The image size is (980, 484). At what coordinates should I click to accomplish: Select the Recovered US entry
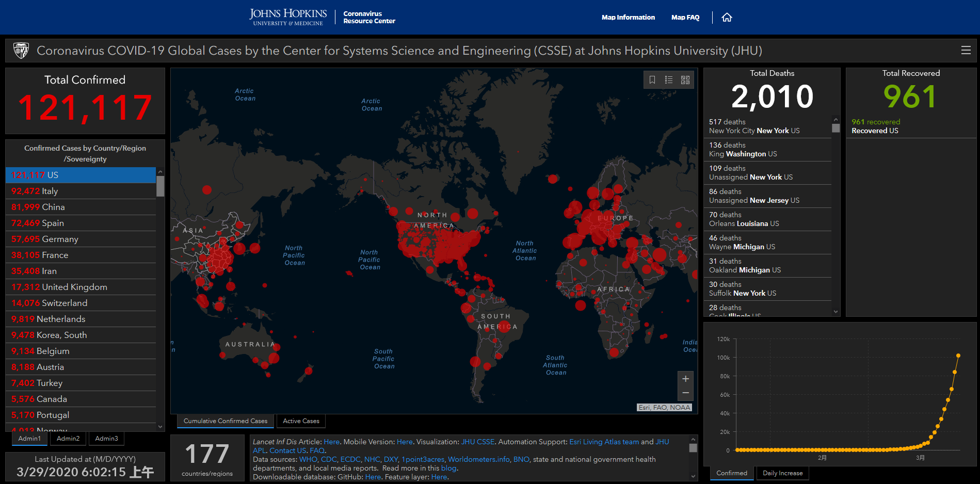(x=911, y=126)
